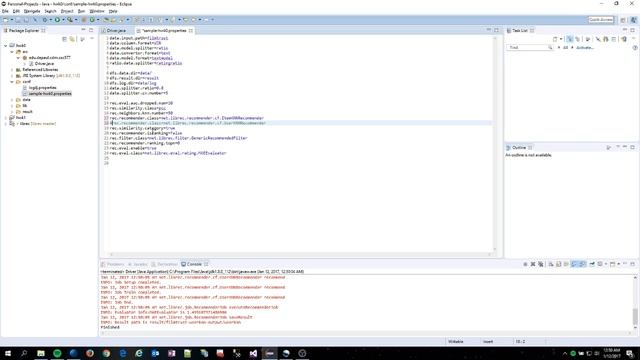Open the Navigate menu
The image size is (640, 360).
[32, 11]
